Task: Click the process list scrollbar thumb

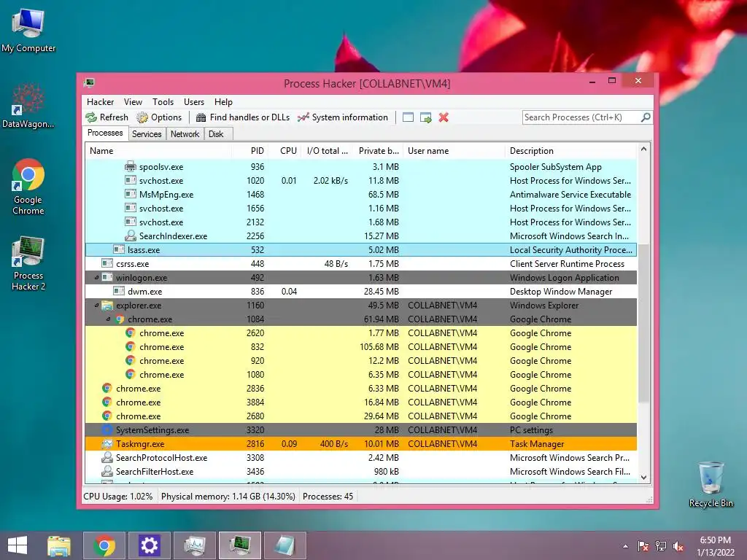Action: [643, 323]
